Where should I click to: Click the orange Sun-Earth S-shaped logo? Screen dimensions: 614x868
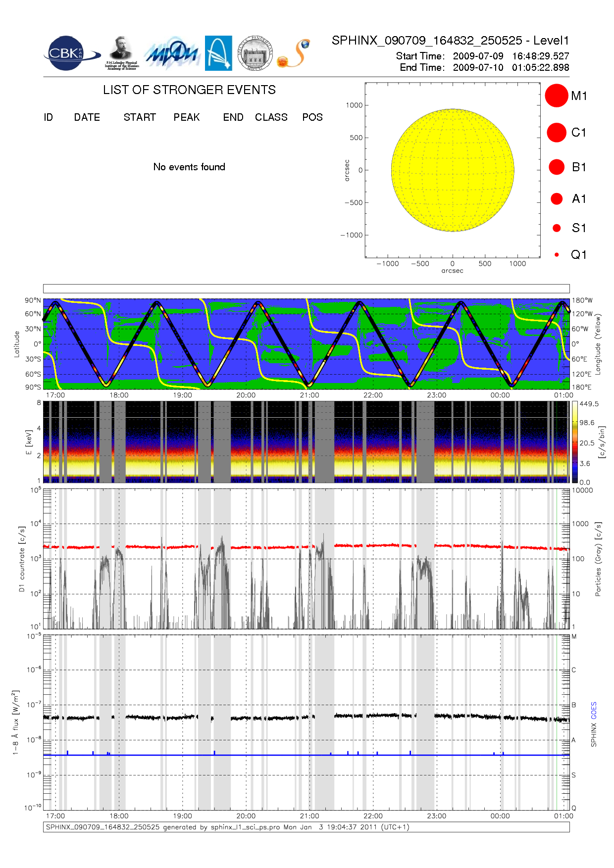[294, 53]
